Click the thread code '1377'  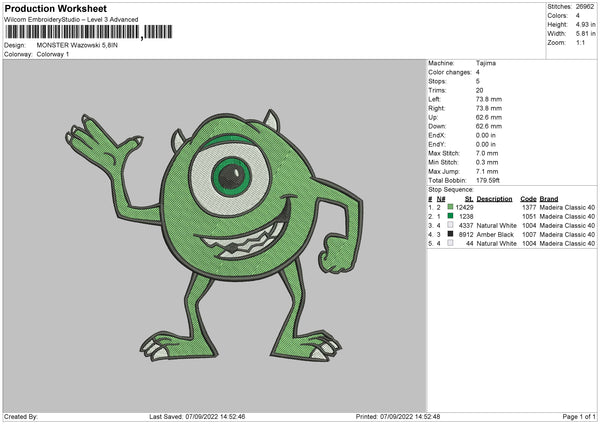click(529, 207)
